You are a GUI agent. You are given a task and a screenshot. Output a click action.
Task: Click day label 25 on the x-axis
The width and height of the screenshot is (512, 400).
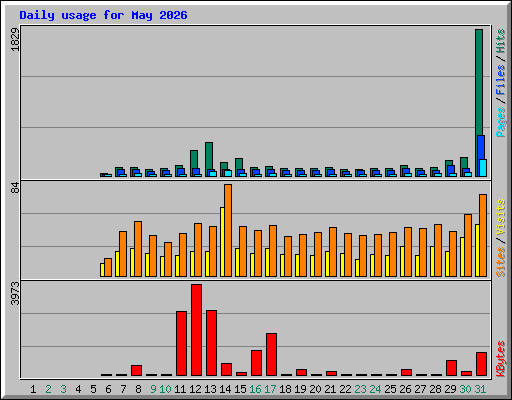tap(390, 389)
